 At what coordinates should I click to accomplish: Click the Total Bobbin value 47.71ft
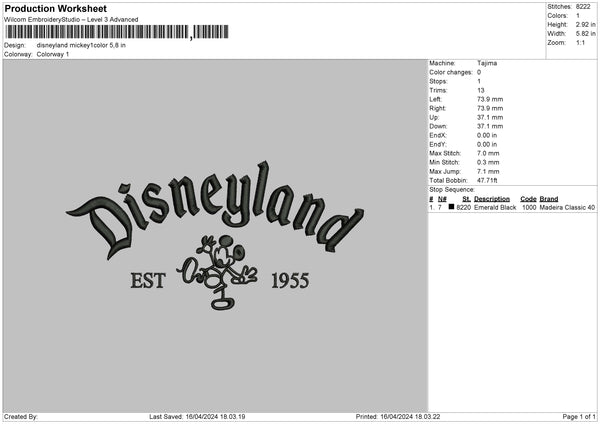tap(487, 180)
